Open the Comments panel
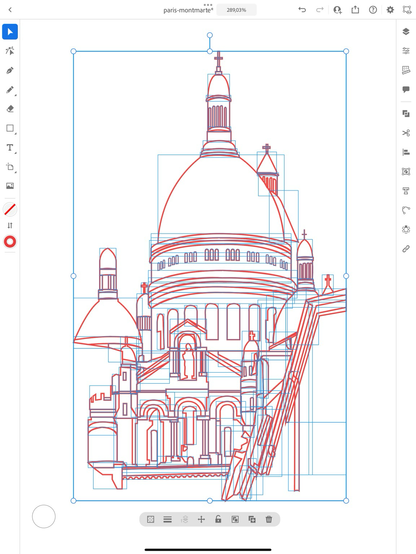Screen dimensions: 416x554 pyautogui.click(x=406, y=89)
